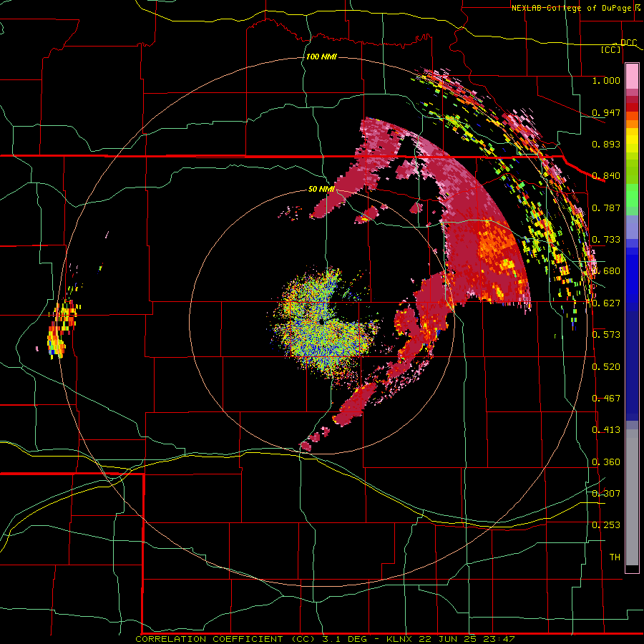
Task: Click the 0.947 color scale value
Action: [606, 112]
